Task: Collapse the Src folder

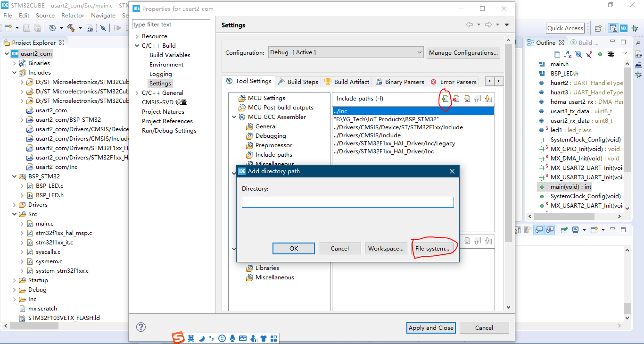Action: click(14, 214)
